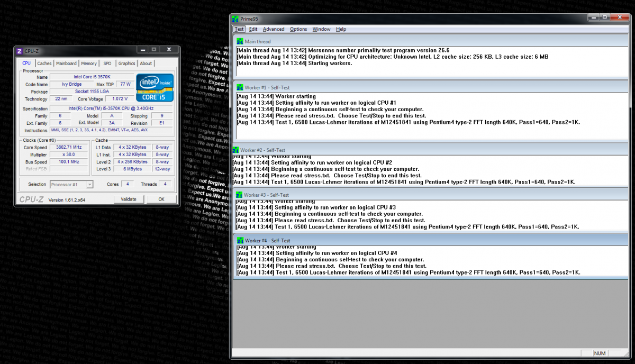
Task: Click the Code Name value 'Ivy Bridge'
Action: tap(72, 84)
